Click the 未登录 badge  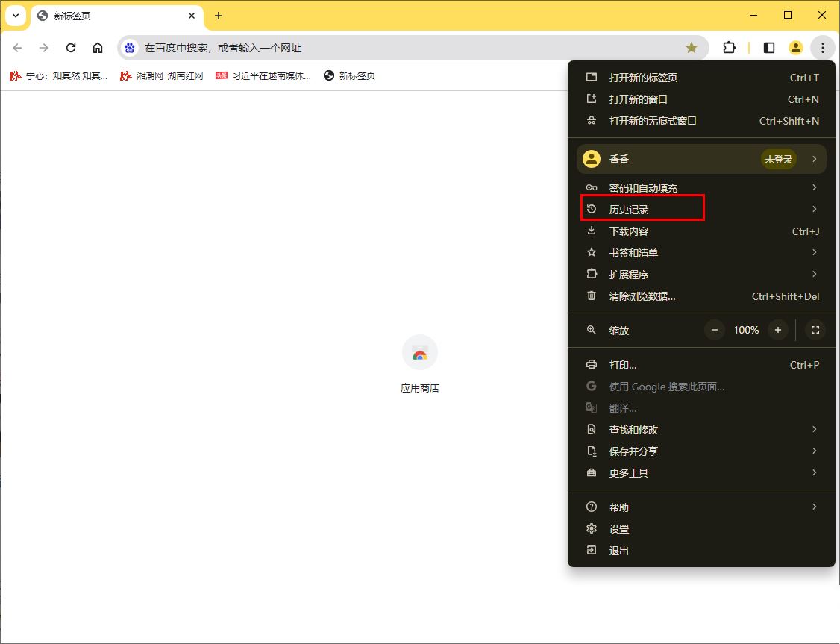click(778, 159)
